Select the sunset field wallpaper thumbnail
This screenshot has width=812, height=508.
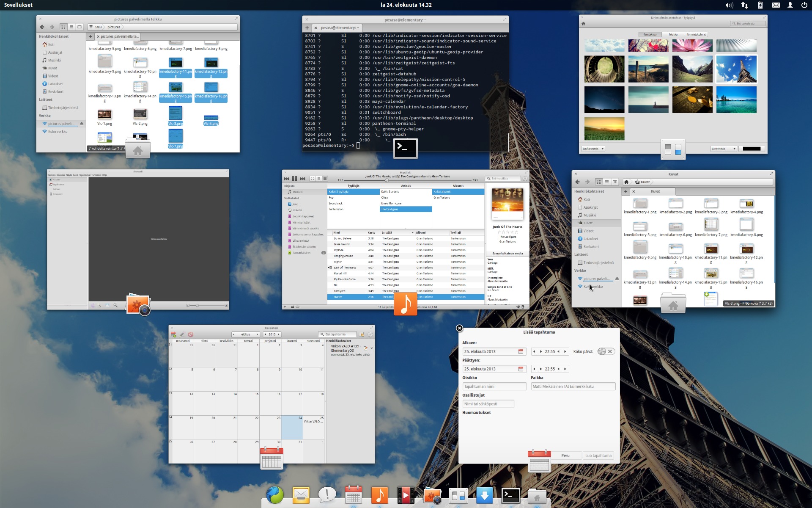click(604, 129)
